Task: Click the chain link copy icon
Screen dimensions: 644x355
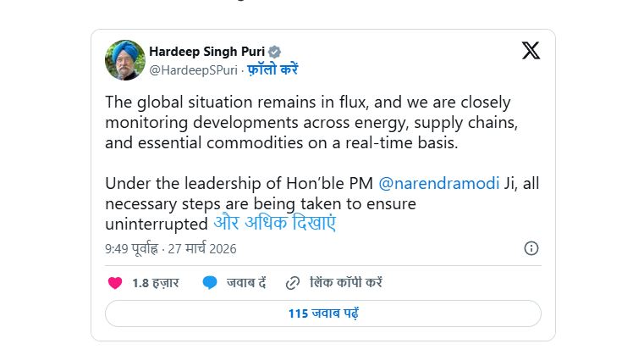Action: coord(293,283)
